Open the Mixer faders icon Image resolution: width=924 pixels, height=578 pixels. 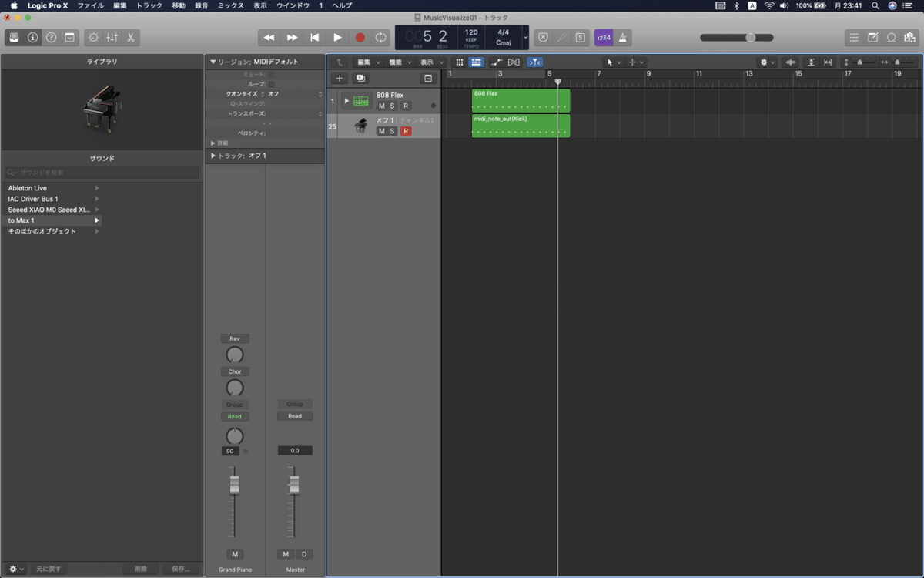[112, 37]
